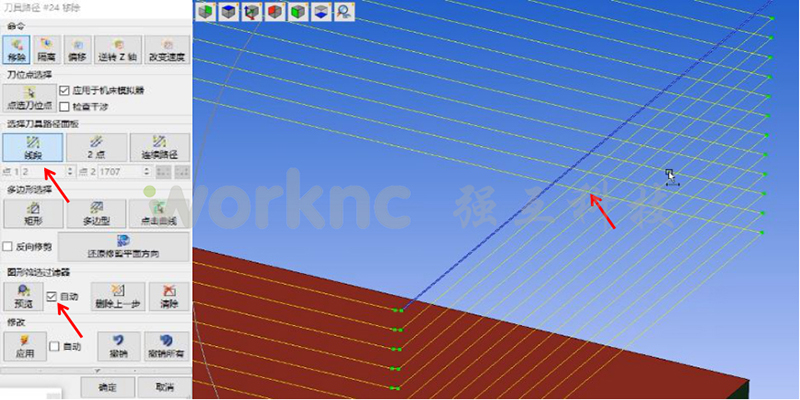Select the 2 点 path mode
800x400 pixels.
point(96,147)
